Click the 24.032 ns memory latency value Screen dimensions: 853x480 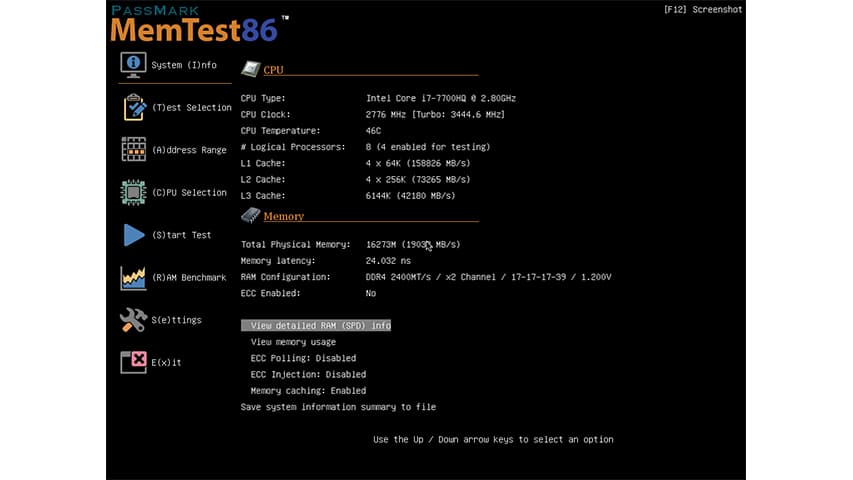(x=388, y=261)
